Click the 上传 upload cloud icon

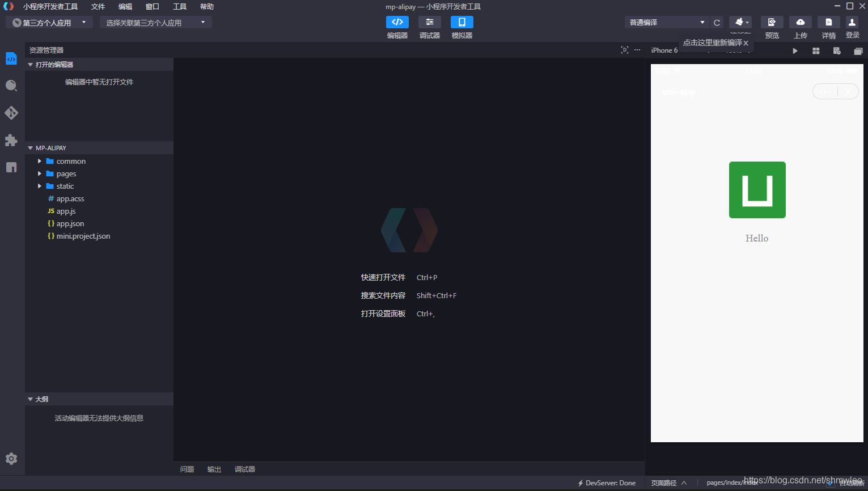801,22
